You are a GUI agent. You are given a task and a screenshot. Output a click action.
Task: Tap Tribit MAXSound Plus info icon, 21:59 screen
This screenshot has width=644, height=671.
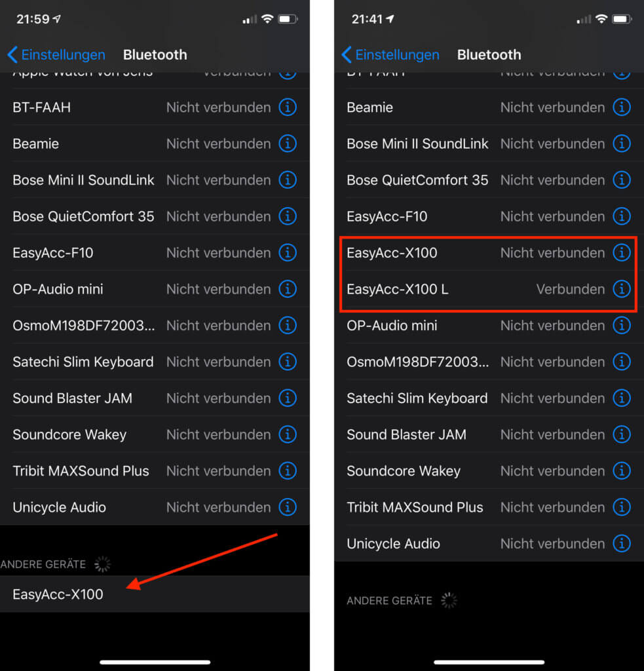[x=288, y=470]
